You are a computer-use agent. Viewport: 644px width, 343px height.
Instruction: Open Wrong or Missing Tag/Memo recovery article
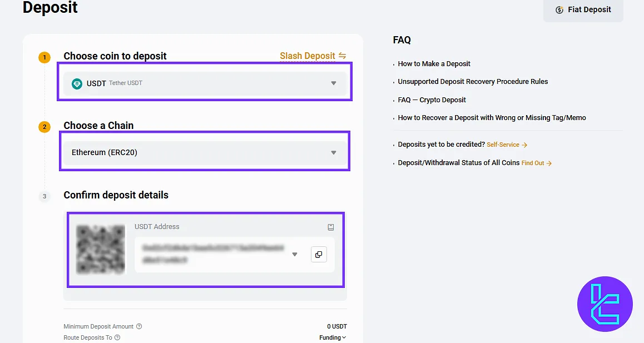(492, 118)
